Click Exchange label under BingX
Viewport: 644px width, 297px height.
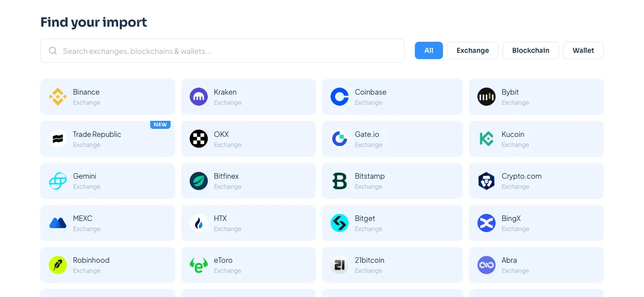[515, 229]
